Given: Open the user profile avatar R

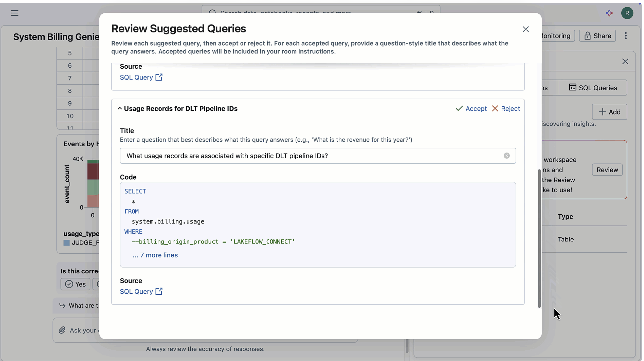Looking at the screenshot, I should pos(627,13).
